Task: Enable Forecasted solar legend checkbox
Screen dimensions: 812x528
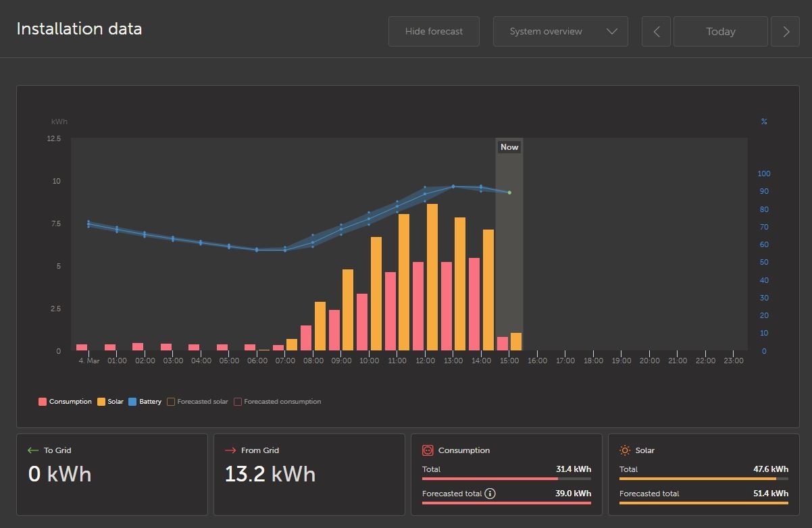Action: (x=171, y=402)
